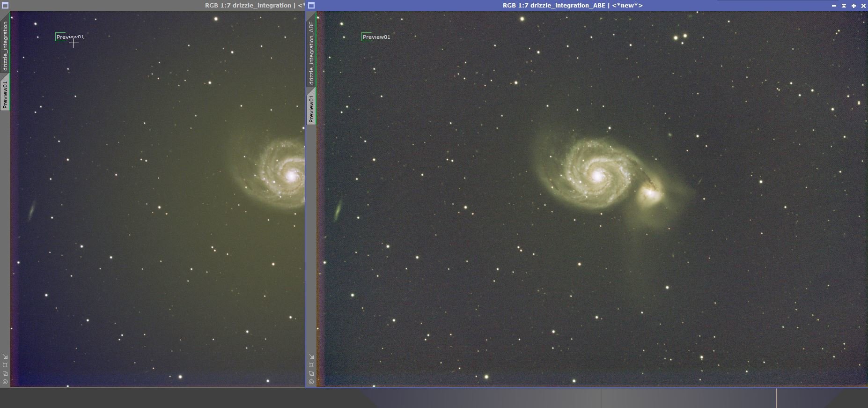Click the window icon of drizzle_integration_ABE window

click(311, 6)
